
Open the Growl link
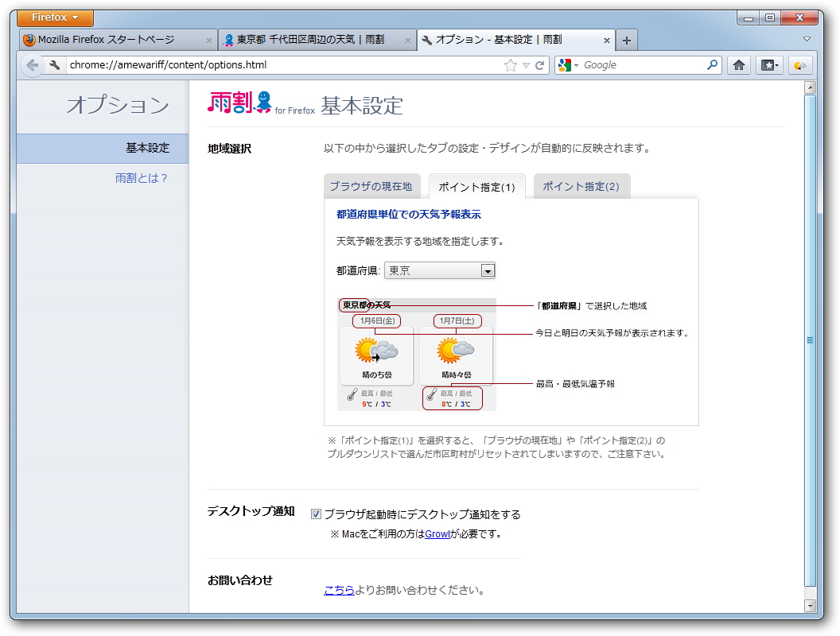click(437, 534)
